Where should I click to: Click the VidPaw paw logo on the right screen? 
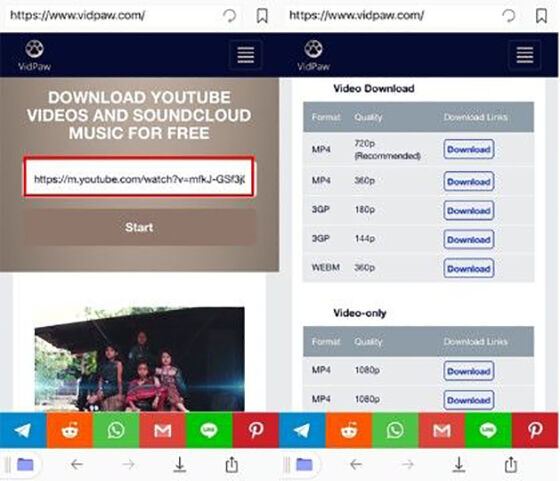(x=314, y=55)
